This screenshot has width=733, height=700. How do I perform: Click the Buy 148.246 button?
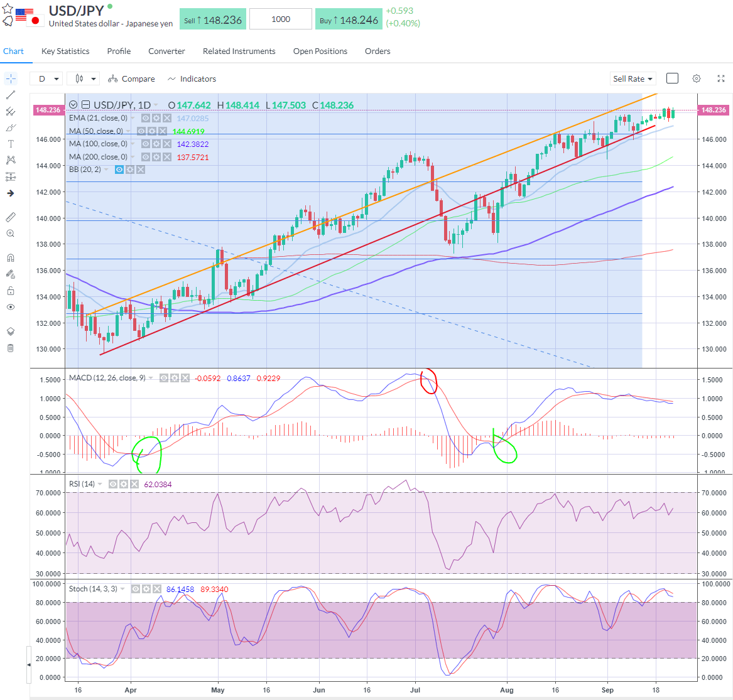349,19
